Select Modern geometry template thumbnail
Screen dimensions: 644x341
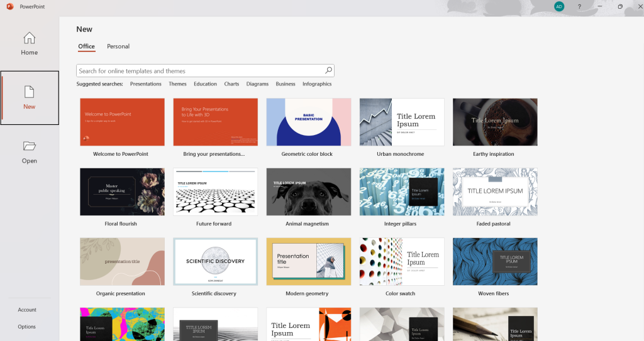309,261
